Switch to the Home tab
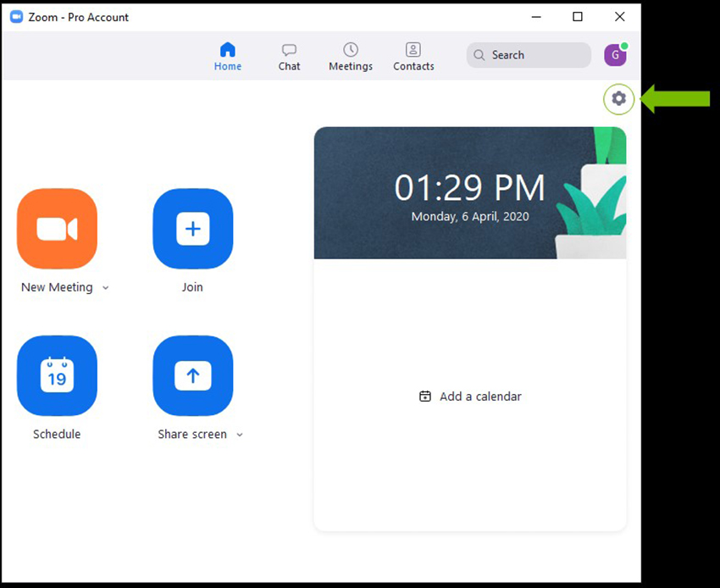This screenshot has width=720, height=588. pyautogui.click(x=227, y=57)
